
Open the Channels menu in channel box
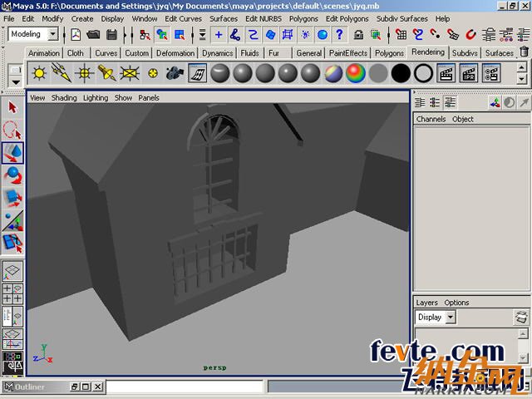[431, 119]
